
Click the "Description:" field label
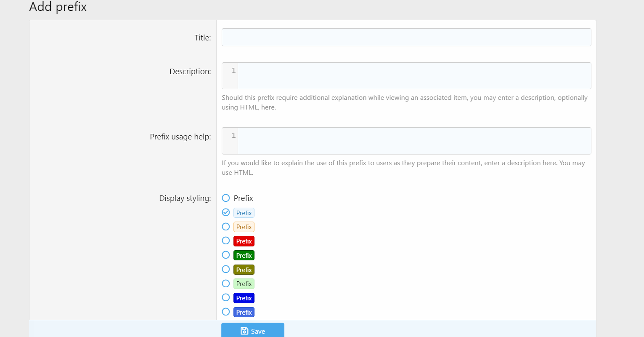[x=190, y=72]
